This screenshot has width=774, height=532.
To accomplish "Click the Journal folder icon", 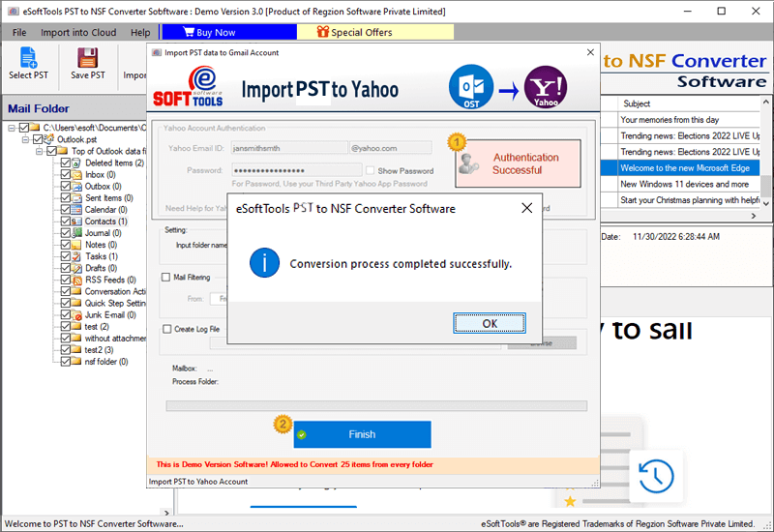I will 76,233.
